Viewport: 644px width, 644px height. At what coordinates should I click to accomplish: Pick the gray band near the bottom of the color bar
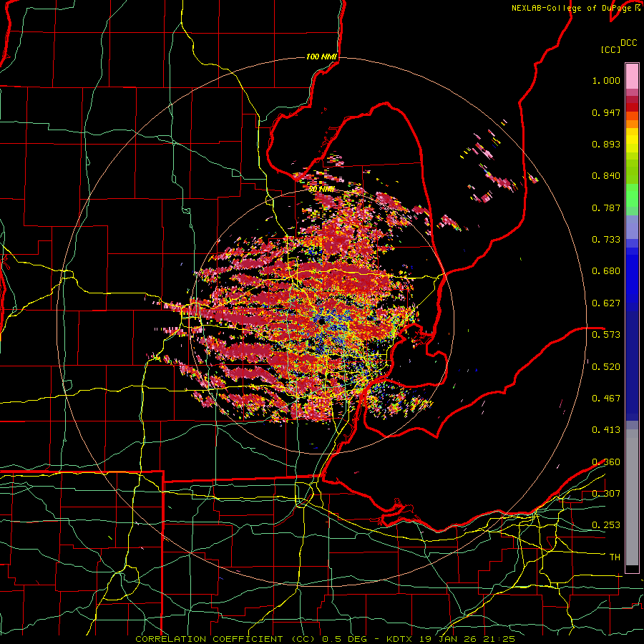pos(632,497)
